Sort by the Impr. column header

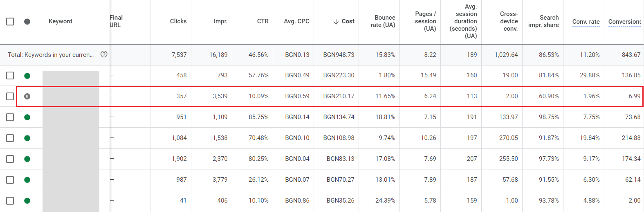tap(220, 21)
